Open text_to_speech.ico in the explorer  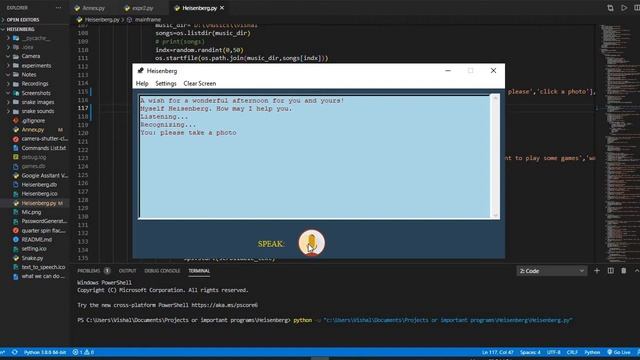43,267
